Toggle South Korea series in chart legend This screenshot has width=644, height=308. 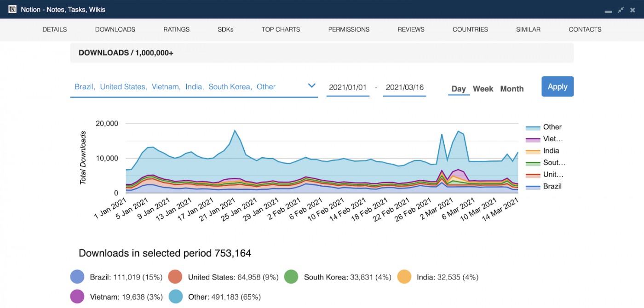[546, 163]
